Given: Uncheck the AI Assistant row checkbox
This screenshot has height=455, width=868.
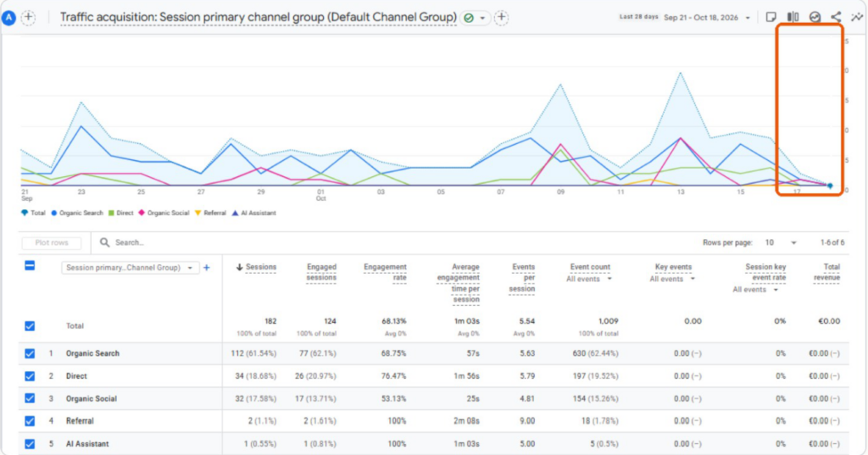Looking at the screenshot, I should pos(30,444).
